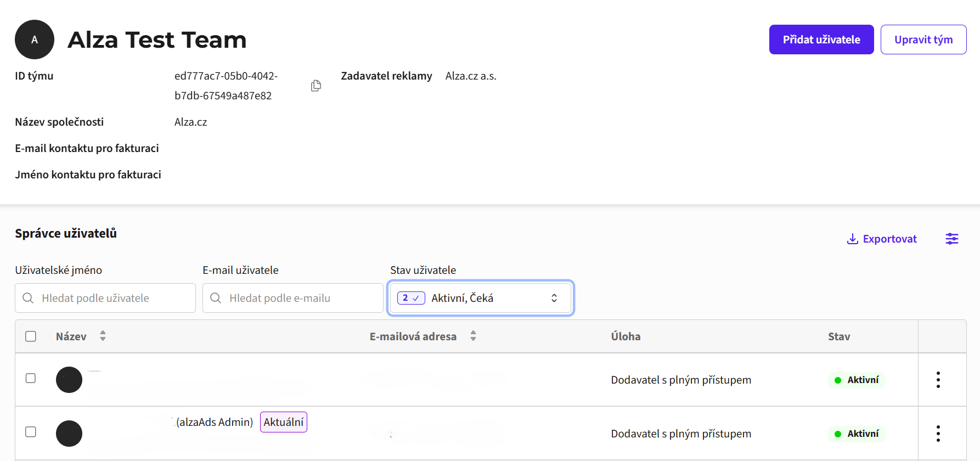Click the role text of the alzaAds Admin row
Viewport: 980px width, 461px height.
pos(681,434)
